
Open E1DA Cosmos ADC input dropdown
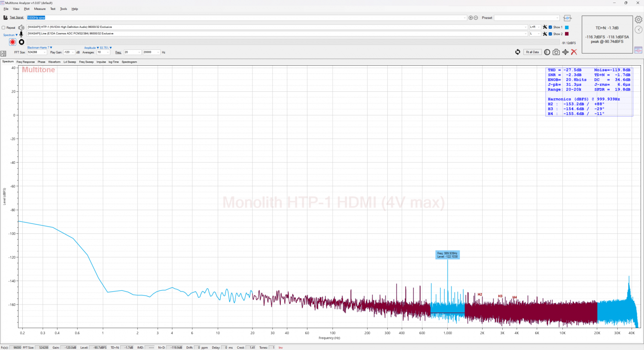(x=526, y=33)
